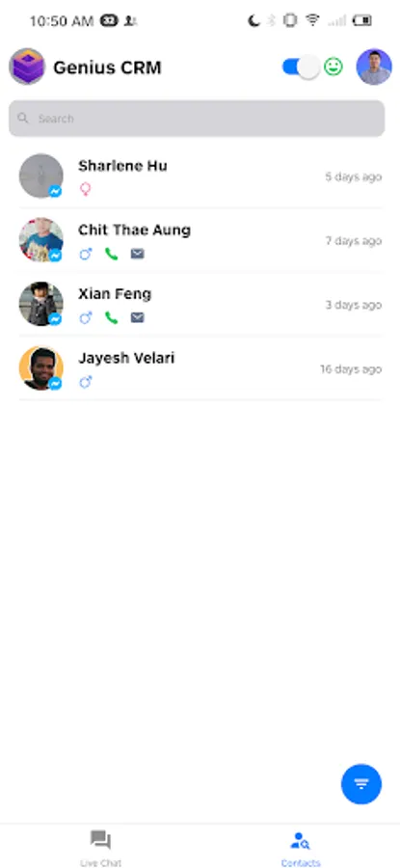Open the user profile avatar in the header
Viewport: 400px width, 868px height.
click(x=374, y=67)
